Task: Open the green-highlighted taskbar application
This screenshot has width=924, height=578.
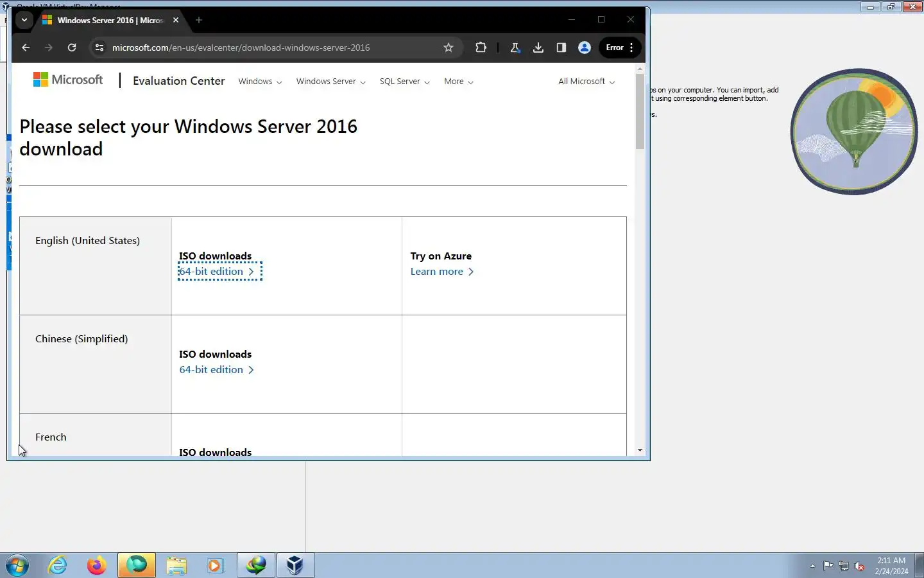Action: pyautogui.click(x=137, y=566)
